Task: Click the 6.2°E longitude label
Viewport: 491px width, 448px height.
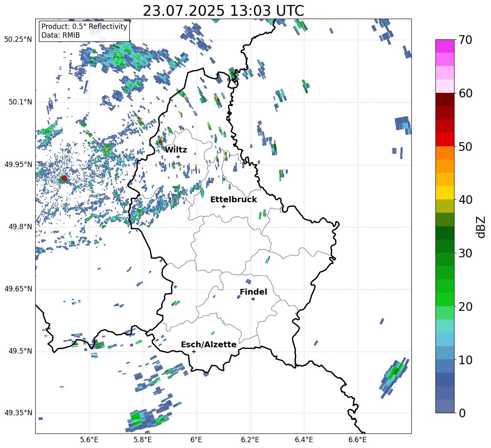Action: [x=250, y=440]
